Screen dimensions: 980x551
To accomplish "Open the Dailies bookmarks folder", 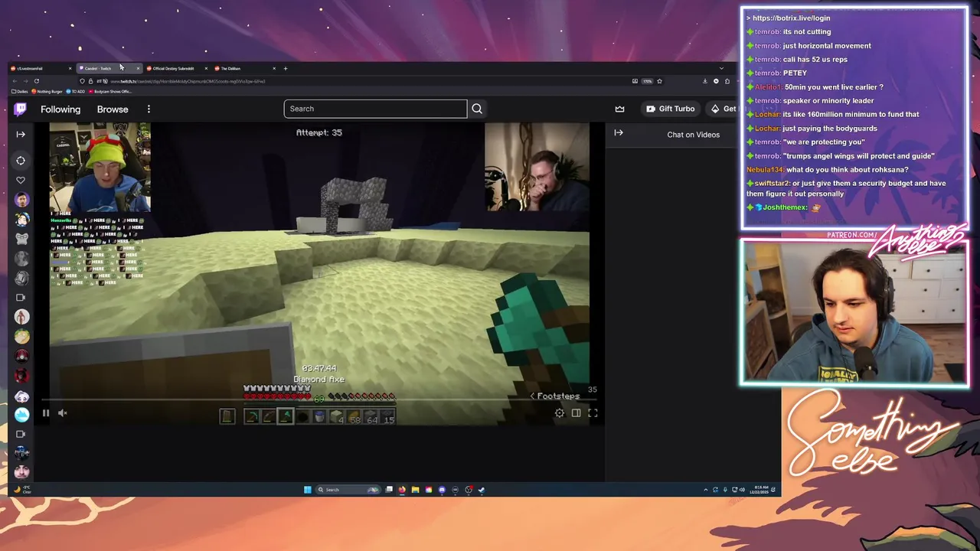I will coord(19,91).
